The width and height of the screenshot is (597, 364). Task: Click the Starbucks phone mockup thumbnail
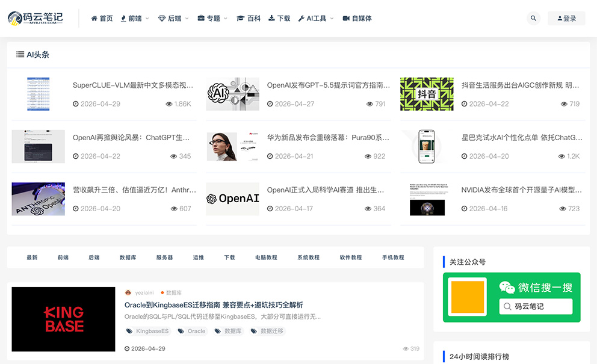click(x=427, y=147)
